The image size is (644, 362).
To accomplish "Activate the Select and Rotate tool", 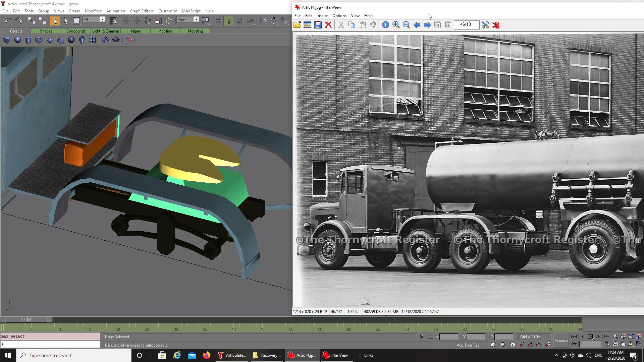I will [x=148, y=21].
